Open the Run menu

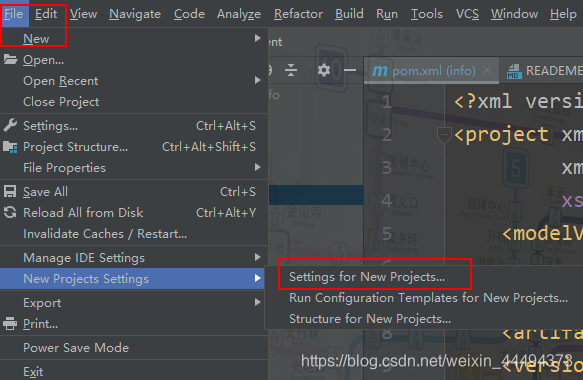tap(387, 14)
